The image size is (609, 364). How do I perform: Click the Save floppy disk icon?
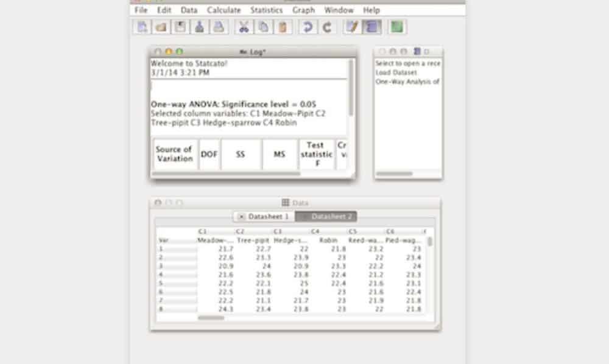pos(180,27)
